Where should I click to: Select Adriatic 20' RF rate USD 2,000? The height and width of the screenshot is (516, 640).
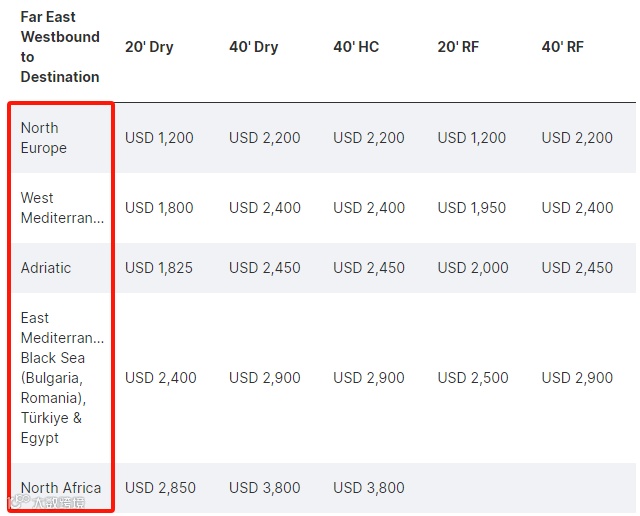(473, 268)
